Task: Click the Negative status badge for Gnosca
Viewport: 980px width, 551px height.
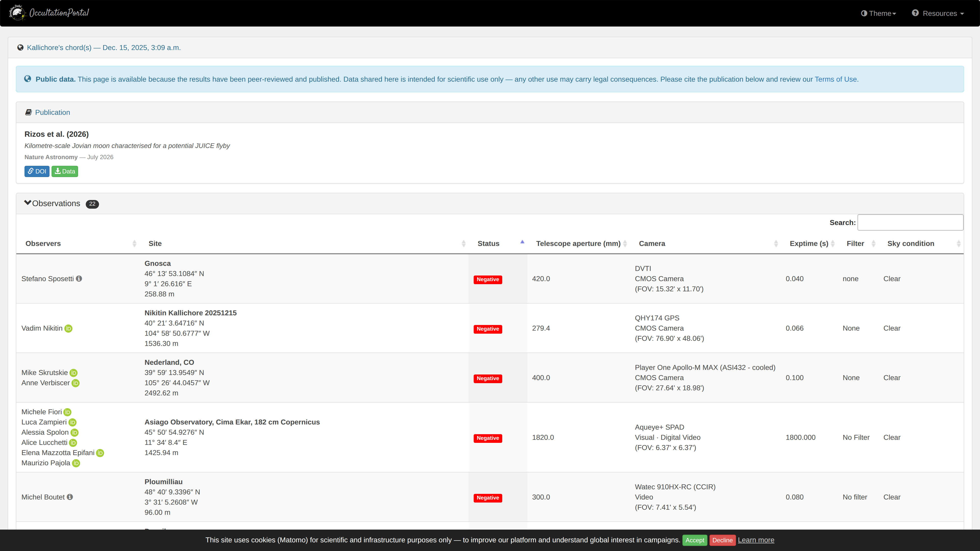Action: pyautogui.click(x=488, y=280)
